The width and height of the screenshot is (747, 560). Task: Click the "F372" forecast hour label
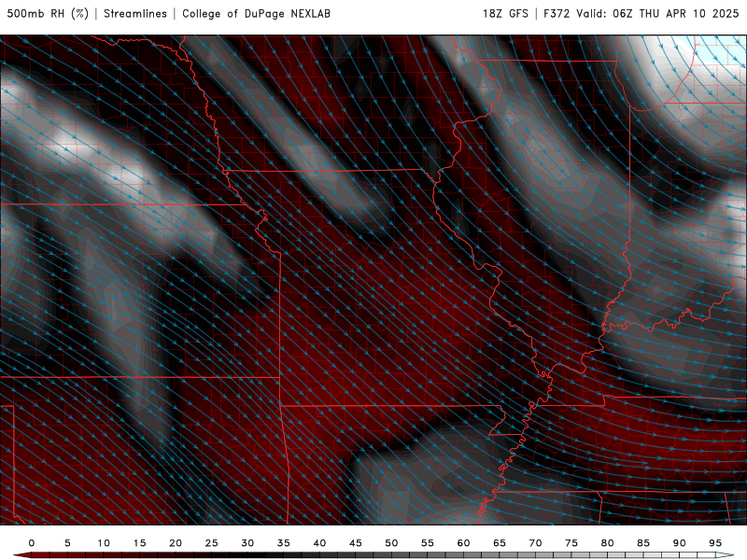(x=557, y=13)
